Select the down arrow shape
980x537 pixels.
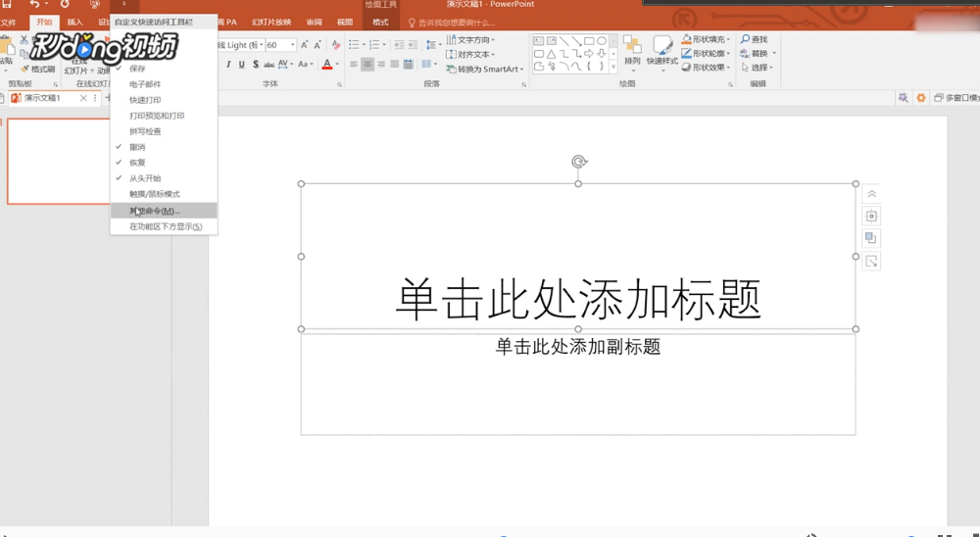point(602,54)
